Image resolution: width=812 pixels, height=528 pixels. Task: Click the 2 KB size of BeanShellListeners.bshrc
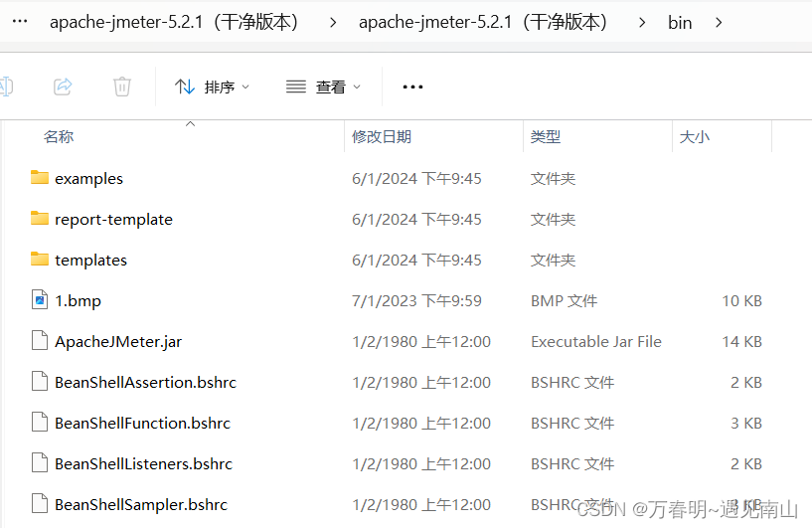click(746, 463)
